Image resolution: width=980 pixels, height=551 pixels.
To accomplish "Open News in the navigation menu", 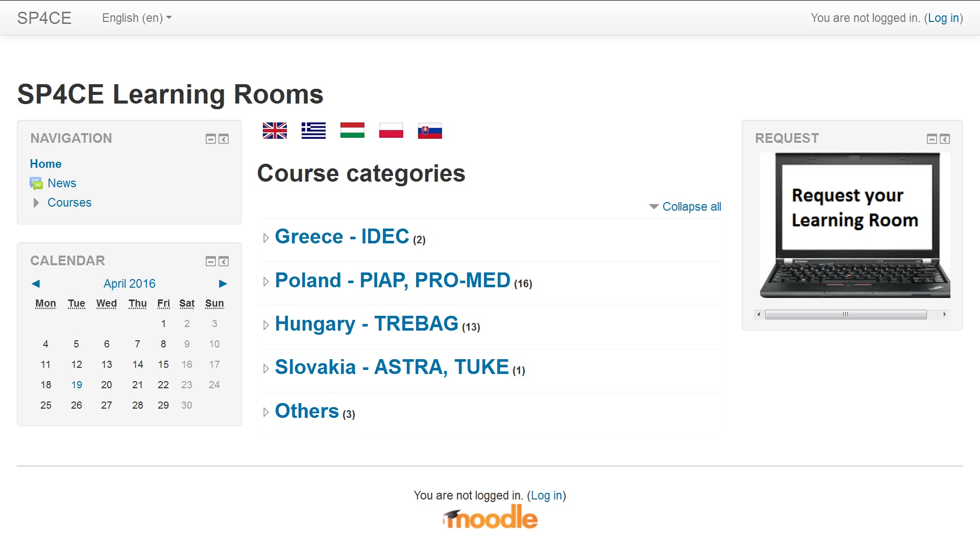I will [x=62, y=183].
